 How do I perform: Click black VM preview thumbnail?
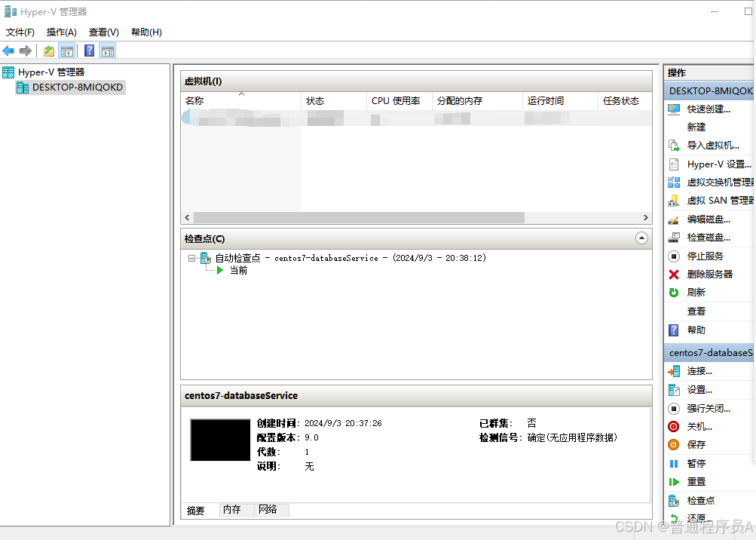pos(220,440)
